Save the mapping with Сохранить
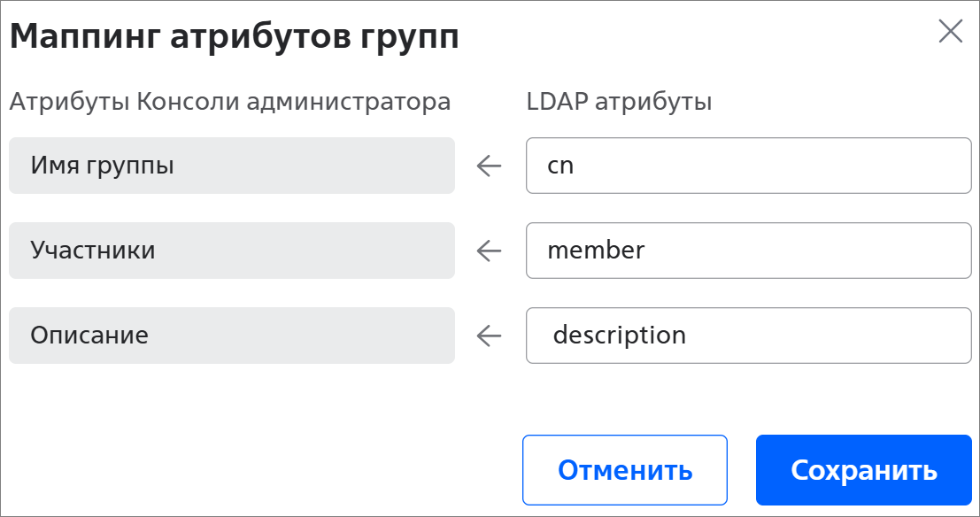This screenshot has width=980, height=517. (x=863, y=469)
